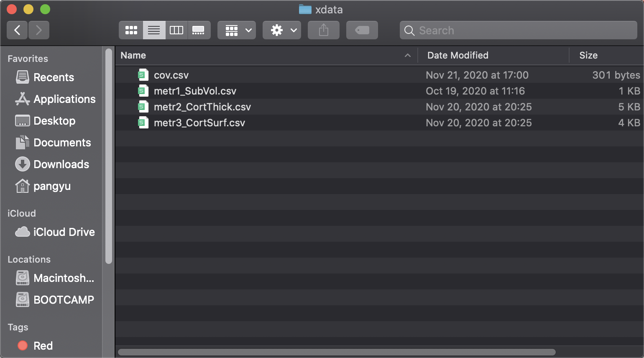Screen dimensions: 644x358
Task: Click the Edit Tags toolbar button
Action: point(362,30)
